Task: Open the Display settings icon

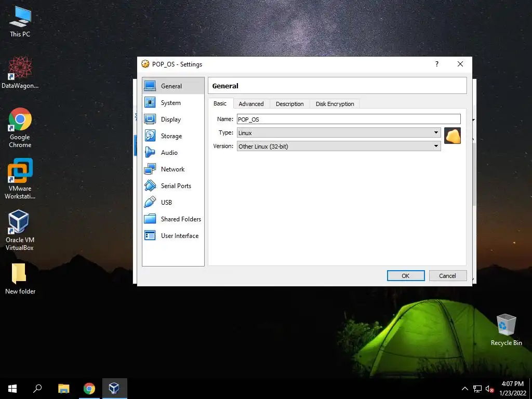Action: (x=150, y=119)
